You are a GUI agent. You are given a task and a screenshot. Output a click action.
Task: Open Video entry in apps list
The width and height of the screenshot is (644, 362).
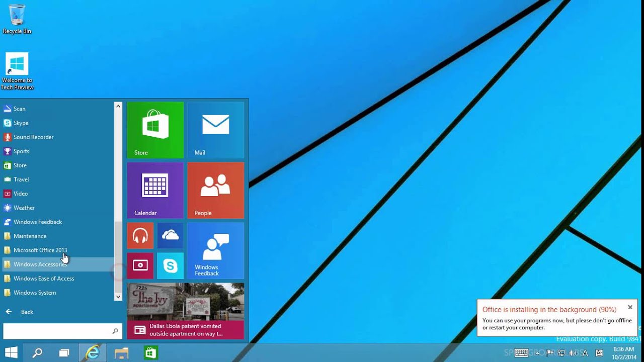point(57,193)
